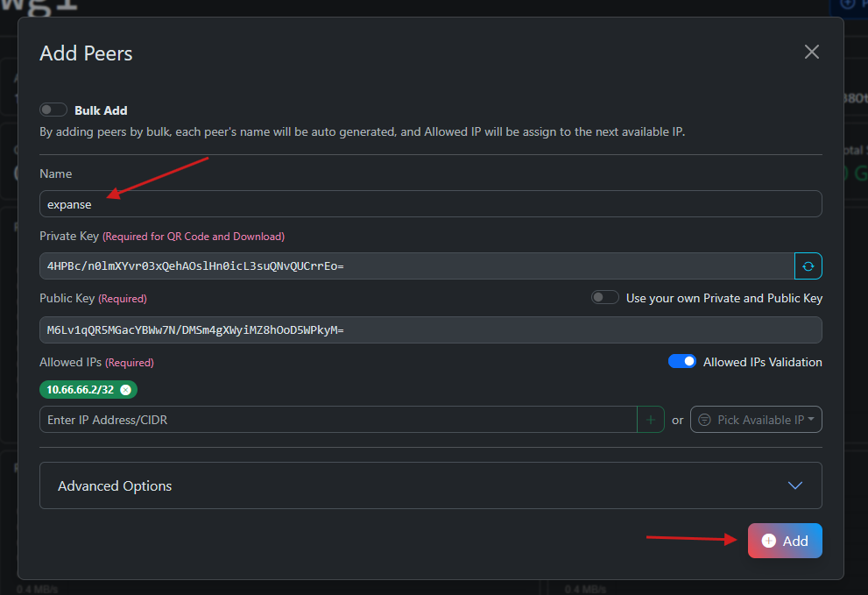Click the Enter IP Address/CIDR input

point(337,420)
